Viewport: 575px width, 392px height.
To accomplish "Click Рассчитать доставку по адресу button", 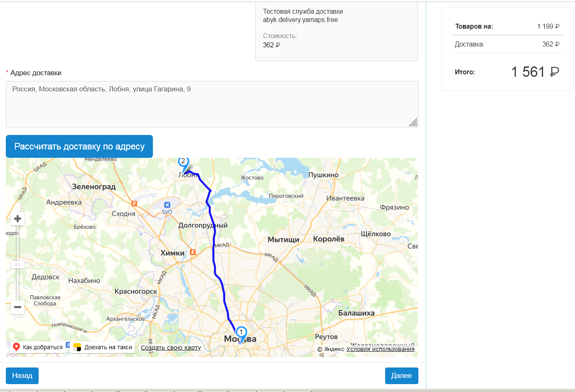I will 79,146.
